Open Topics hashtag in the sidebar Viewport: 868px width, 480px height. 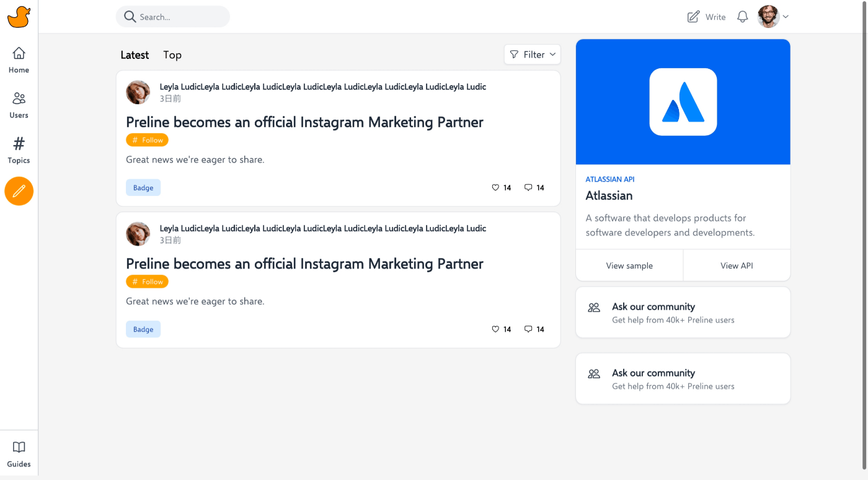[19, 151]
